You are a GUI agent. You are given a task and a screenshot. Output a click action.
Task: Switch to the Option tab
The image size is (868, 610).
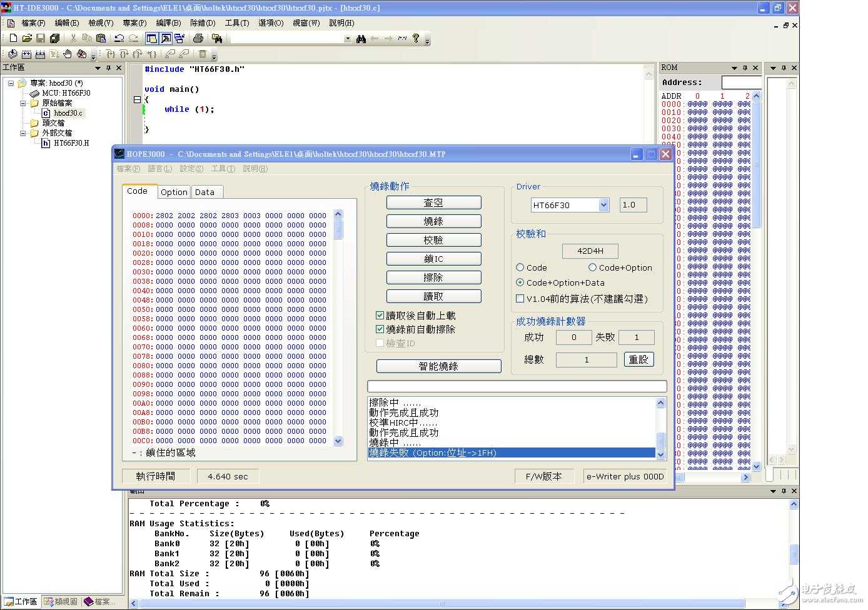[x=173, y=192]
